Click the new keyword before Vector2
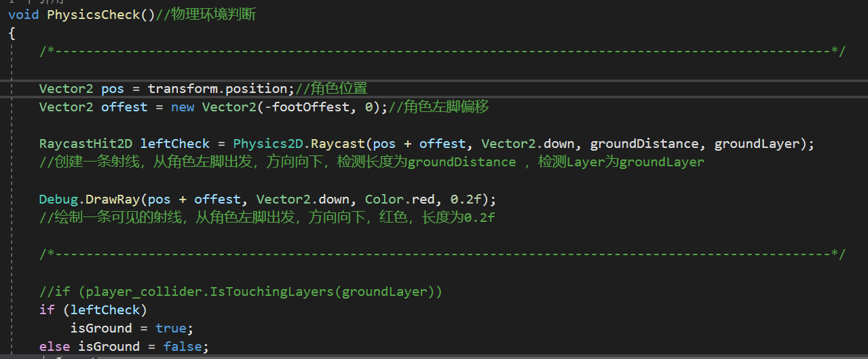The width and height of the screenshot is (868, 359). [183, 107]
